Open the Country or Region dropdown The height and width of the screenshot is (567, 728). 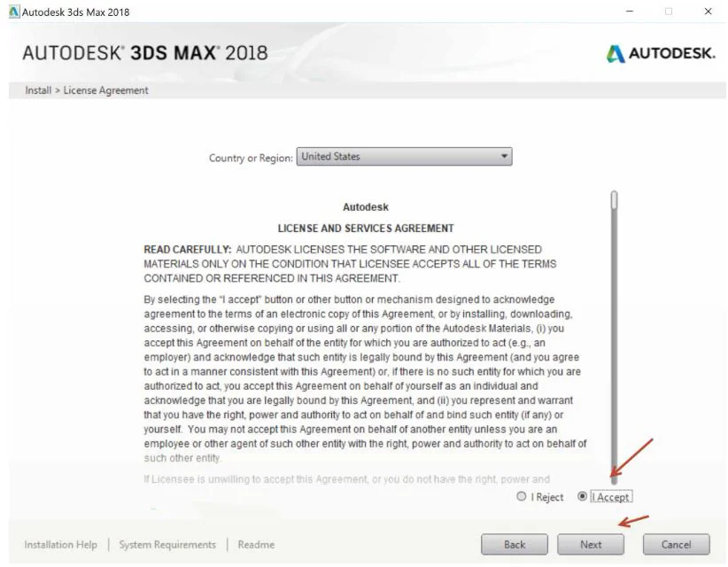[404, 157]
